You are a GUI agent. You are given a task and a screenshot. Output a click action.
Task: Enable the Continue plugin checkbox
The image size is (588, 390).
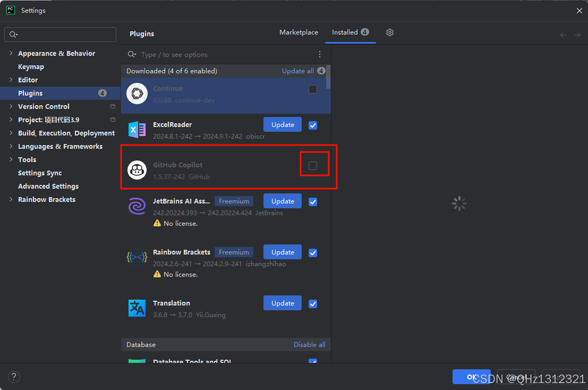[x=313, y=89]
